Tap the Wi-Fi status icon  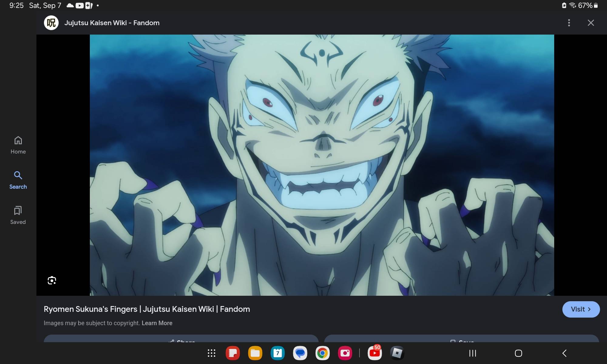point(572,5)
